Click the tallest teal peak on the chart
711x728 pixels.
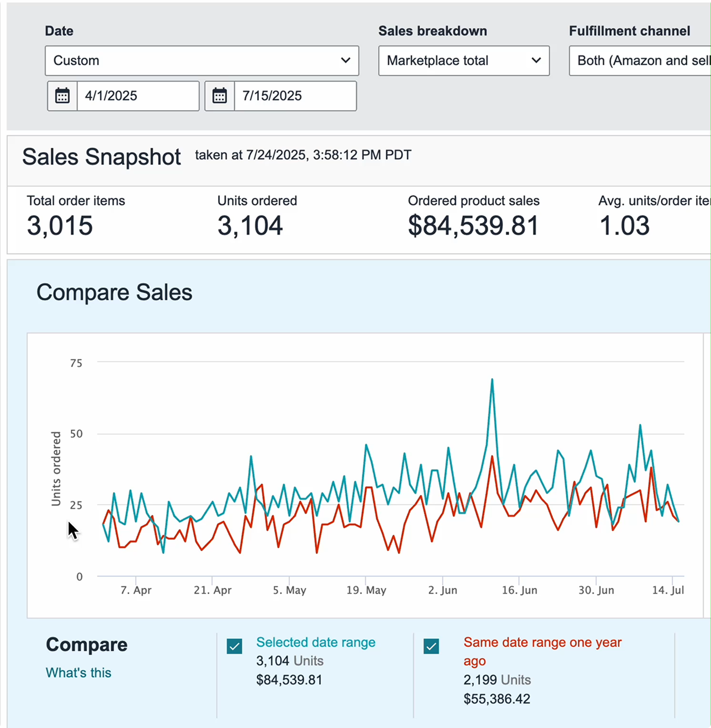(492, 380)
